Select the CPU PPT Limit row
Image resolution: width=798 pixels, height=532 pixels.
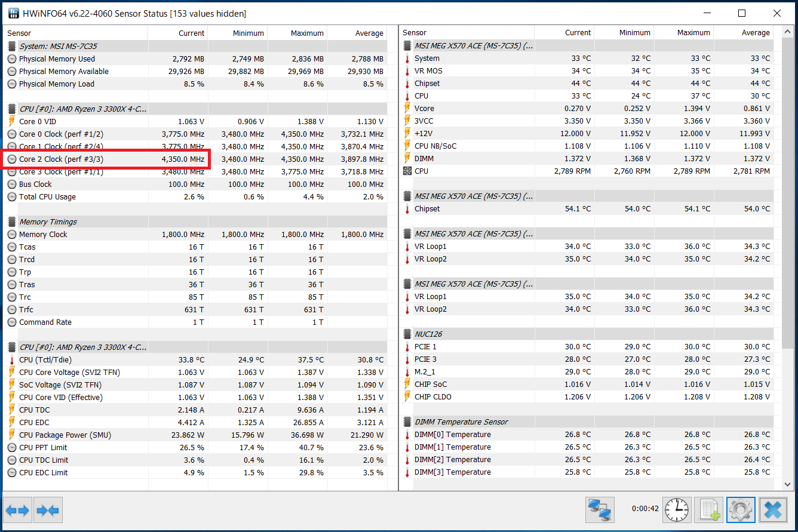click(195, 448)
